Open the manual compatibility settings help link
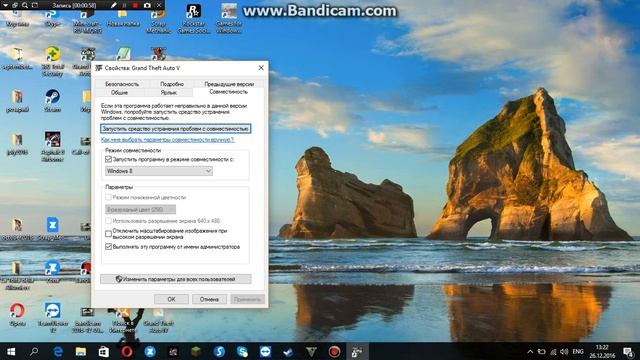Image resolution: width=640 pixels, height=360 pixels. [x=167, y=140]
